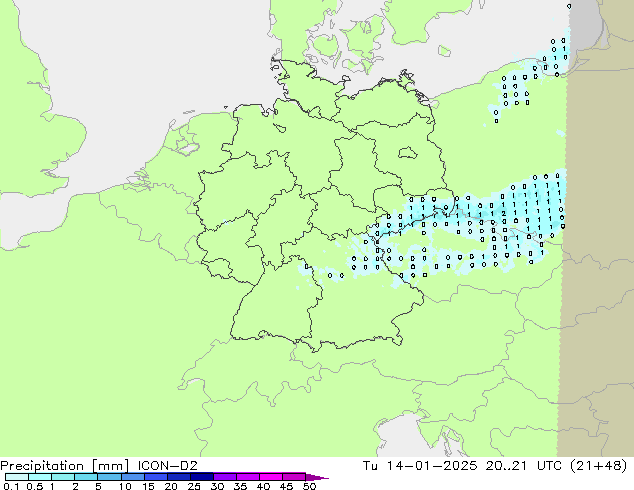This screenshot has width=634, height=490.
Task: Click the 25–30 mm dark blue legend box
Action: click(x=202, y=477)
